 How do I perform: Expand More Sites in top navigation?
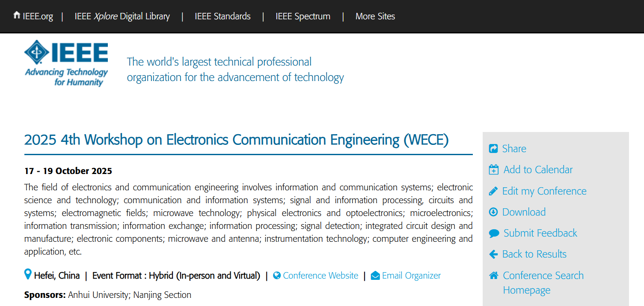click(375, 16)
